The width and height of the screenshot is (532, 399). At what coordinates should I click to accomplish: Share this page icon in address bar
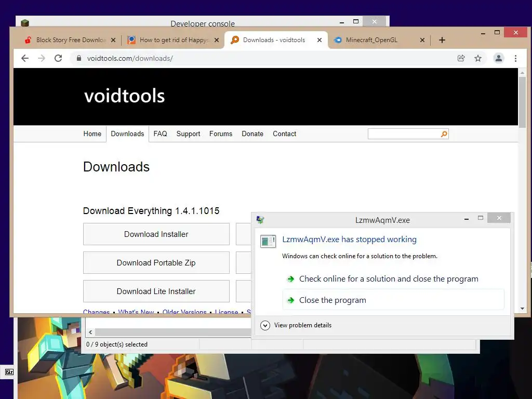point(461,58)
